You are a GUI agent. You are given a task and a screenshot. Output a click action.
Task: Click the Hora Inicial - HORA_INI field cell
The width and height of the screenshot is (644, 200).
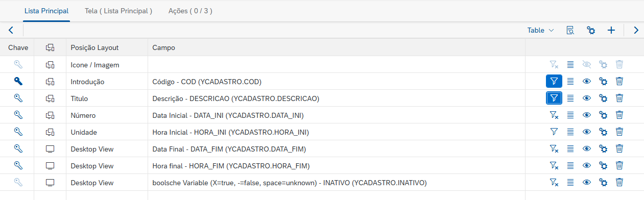(337, 132)
